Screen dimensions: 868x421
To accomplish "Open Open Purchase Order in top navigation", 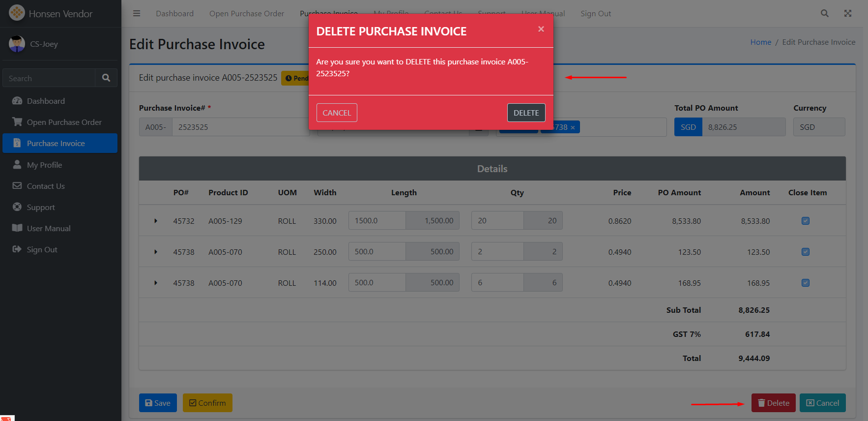I will tap(246, 13).
